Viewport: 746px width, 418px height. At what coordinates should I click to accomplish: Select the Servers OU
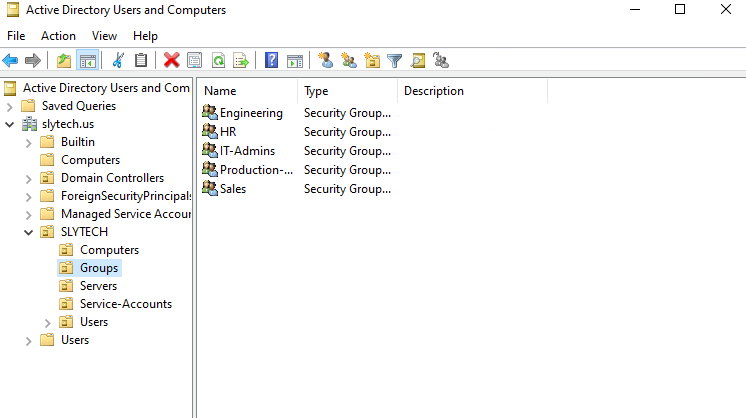point(98,286)
